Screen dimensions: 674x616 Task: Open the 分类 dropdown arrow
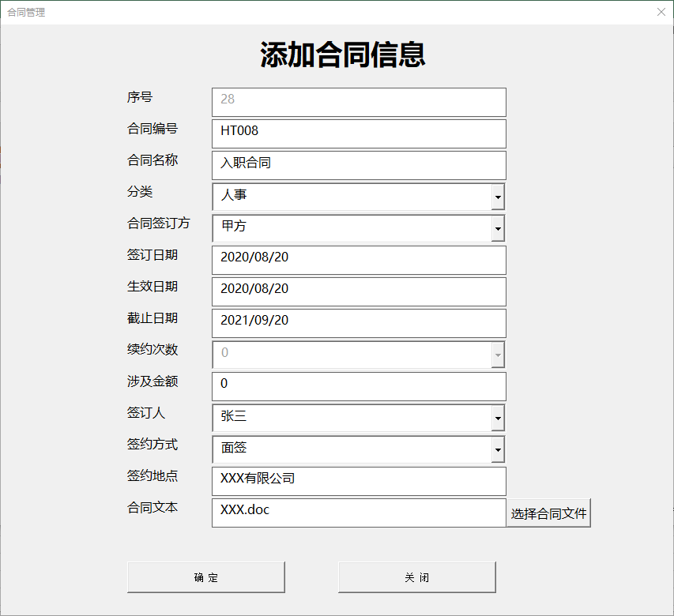click(498, 197)
